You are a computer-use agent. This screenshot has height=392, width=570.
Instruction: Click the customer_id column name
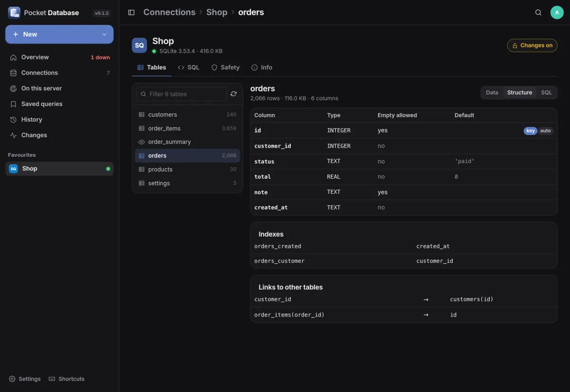273,146
